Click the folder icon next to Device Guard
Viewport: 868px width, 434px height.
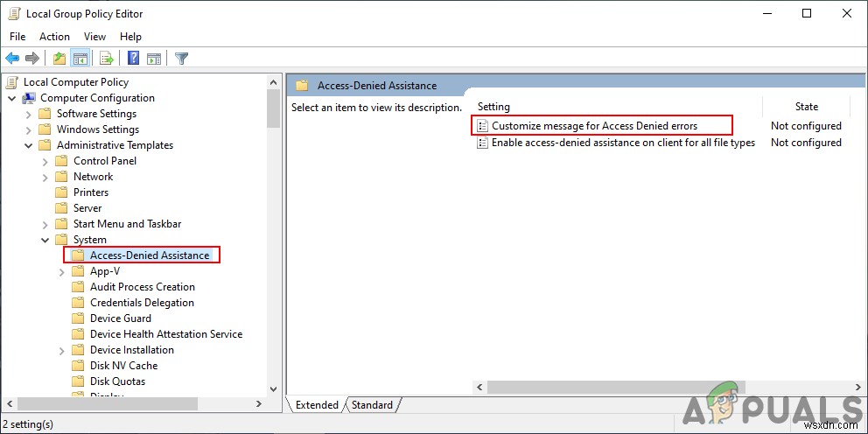[x=78, y=318]
